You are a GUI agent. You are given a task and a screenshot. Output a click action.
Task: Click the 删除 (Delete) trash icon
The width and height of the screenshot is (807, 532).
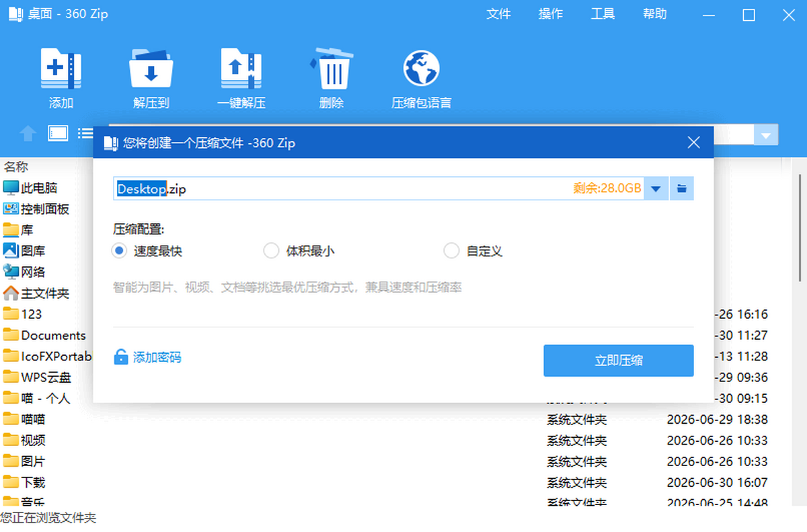(332, 68)
